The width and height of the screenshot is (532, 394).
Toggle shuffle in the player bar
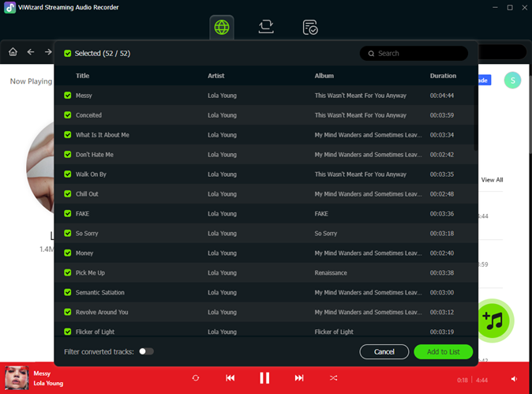(334, 378)
